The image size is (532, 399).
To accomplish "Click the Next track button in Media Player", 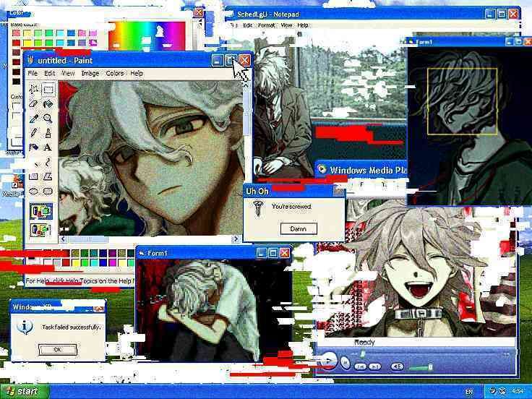I will (374, 366).
